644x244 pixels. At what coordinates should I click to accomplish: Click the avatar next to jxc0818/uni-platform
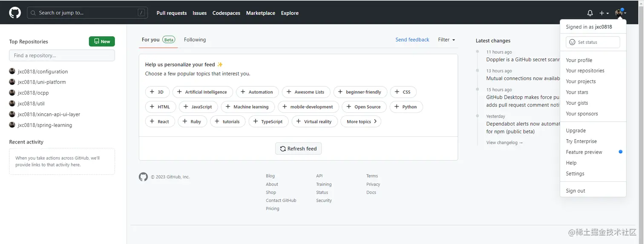[12, 82]
